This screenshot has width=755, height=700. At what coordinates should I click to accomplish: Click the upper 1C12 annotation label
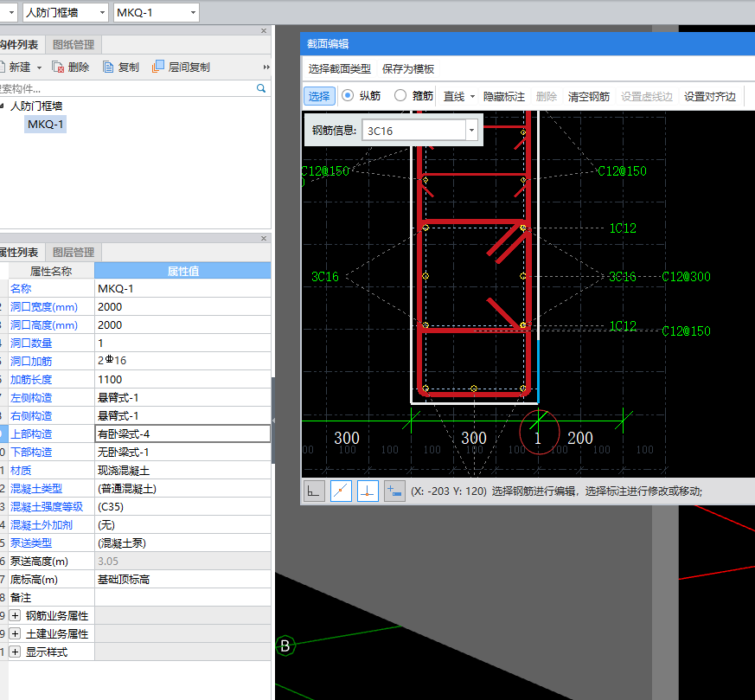(623, 228)
